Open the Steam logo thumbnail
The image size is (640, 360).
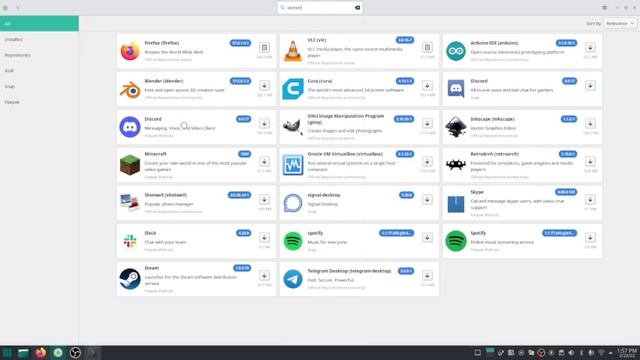click(130, 279)
